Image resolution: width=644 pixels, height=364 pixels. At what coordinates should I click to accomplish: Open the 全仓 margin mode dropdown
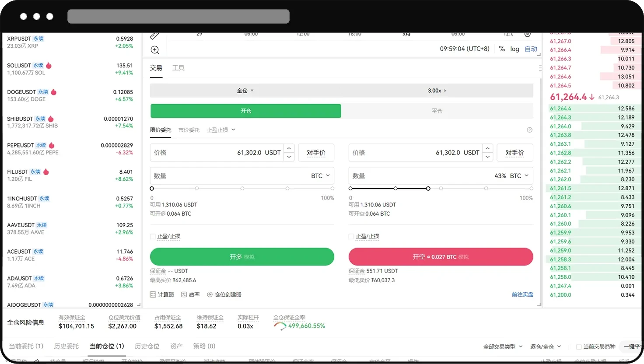245,91
